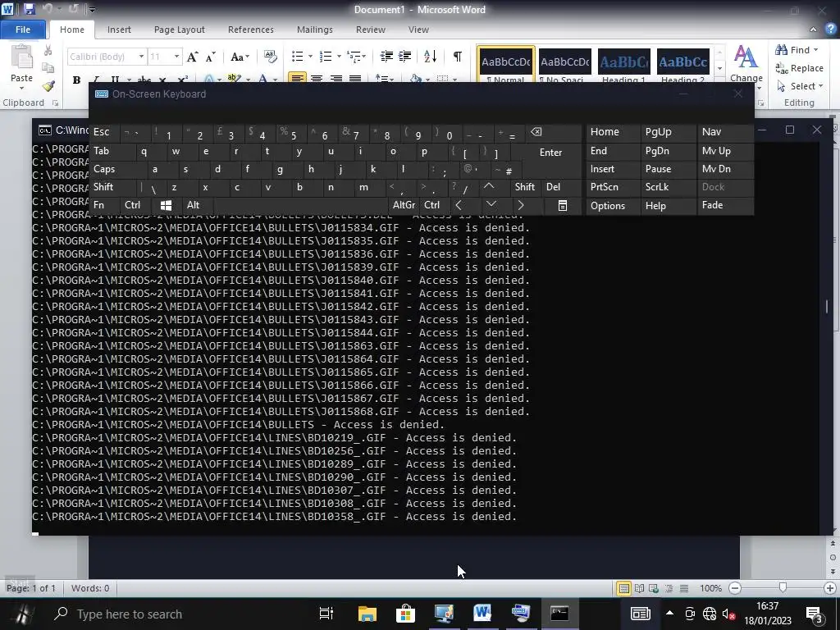The height and width of the screenshot is (630, 840).
Task: Open the File tab
Action: (23, 30)
